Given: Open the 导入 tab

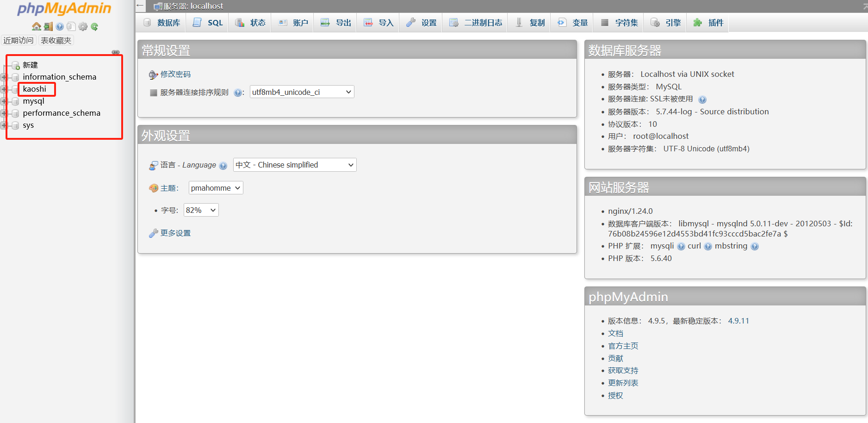Looking at the screenshot, I should click(378, 23).
